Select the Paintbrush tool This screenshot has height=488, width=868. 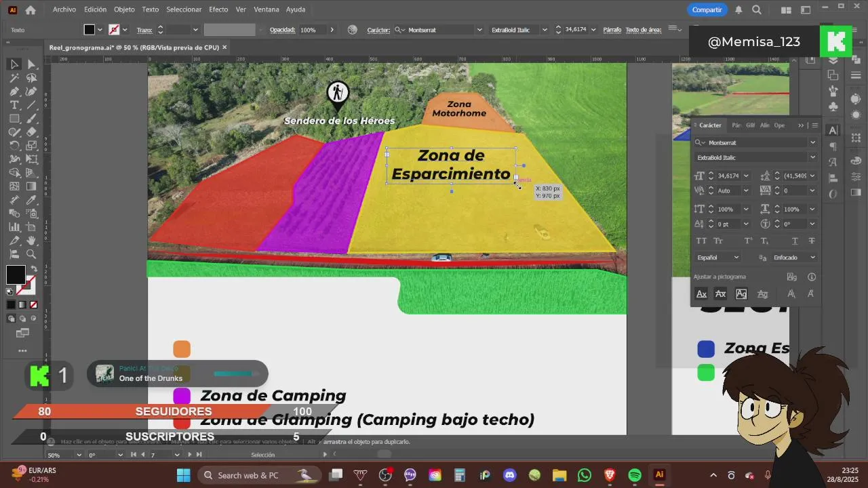click(31, 119)
